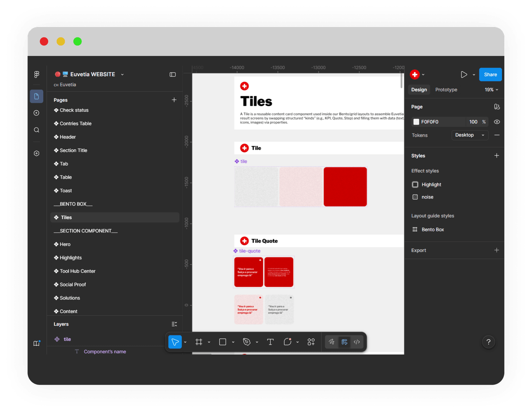Open the user avatar dropdown chevron
The height and width of the screenshot is (413, 532).
click(x=423, y=75)
